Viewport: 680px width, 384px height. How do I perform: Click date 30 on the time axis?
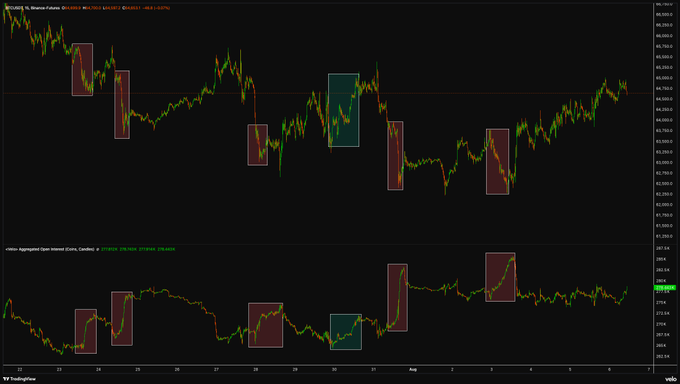[x=334, y=370]
